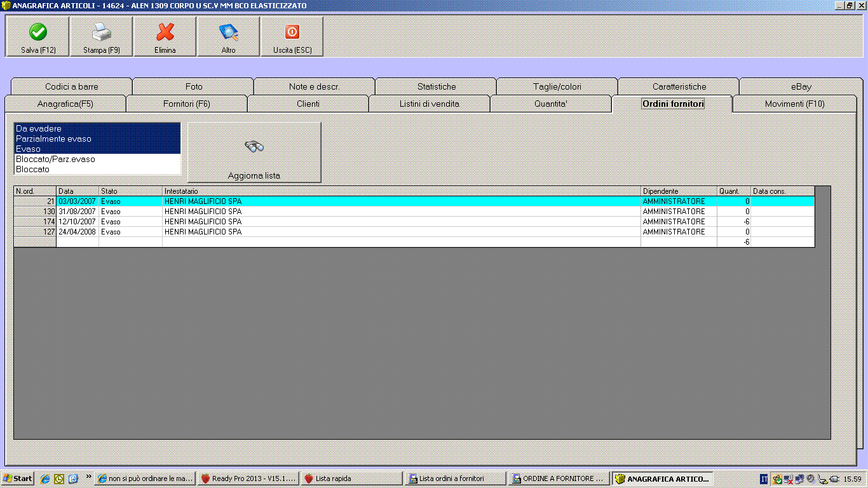Select order number 21 row header
Image resolution: width=868 pixels, height=488 pixels.
35,201
